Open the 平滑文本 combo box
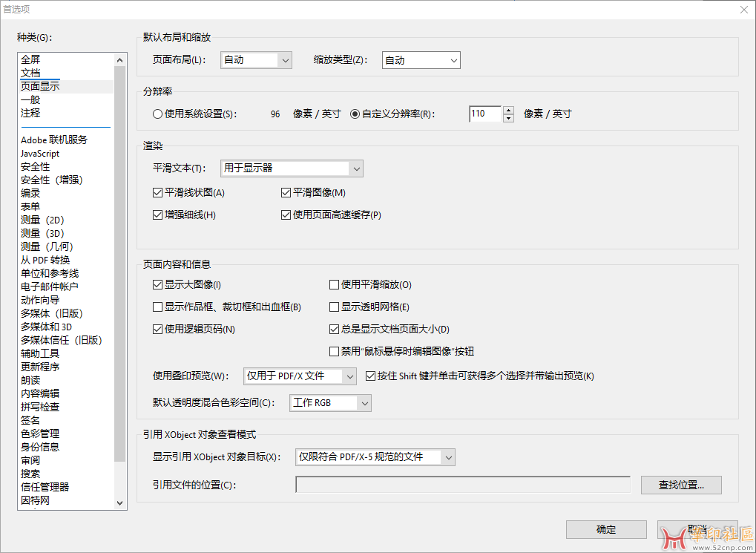 [x=292, y=168]
